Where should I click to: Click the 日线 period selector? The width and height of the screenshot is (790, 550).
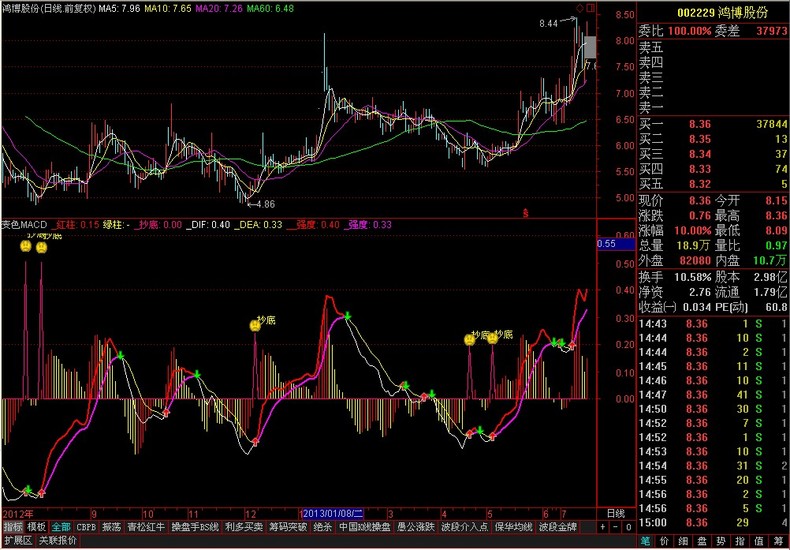(x=616, y=513)
